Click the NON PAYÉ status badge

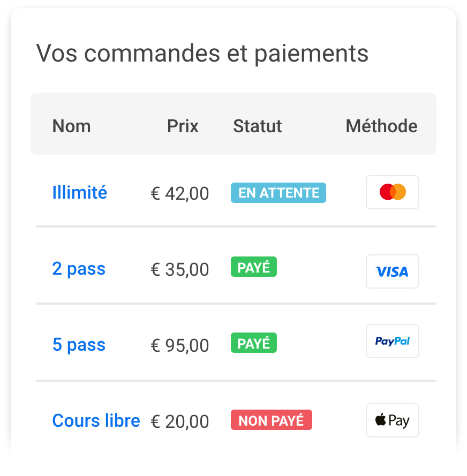(271, 420)
